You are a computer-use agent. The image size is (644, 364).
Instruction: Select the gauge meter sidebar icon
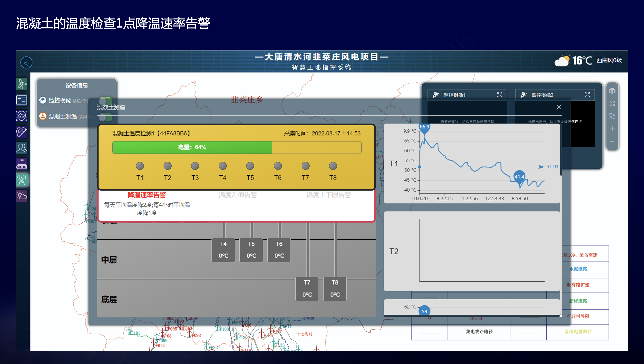pos(22,132)
